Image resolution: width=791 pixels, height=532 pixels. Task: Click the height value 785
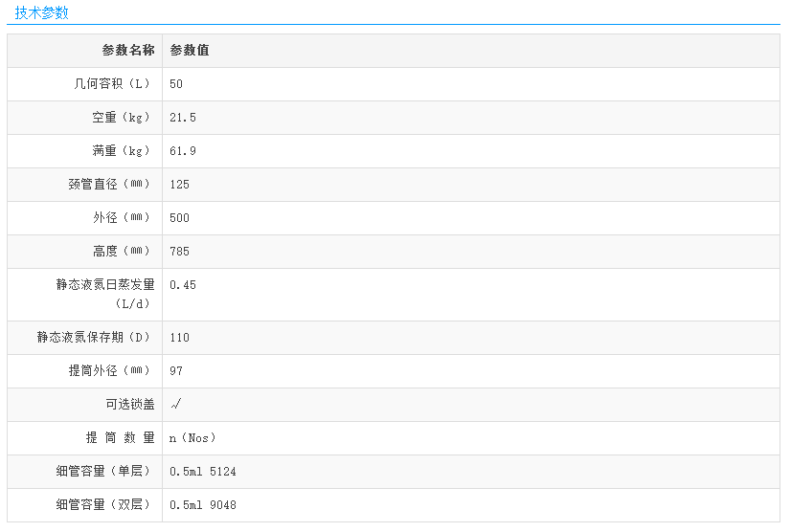click(x=180, y=252)
